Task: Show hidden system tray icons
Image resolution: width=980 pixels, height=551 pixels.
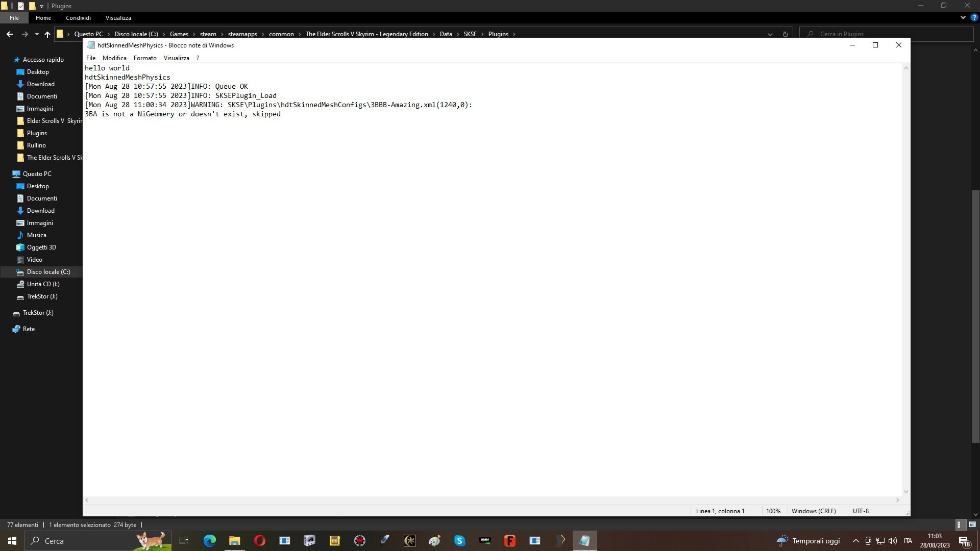Action: 856,541
